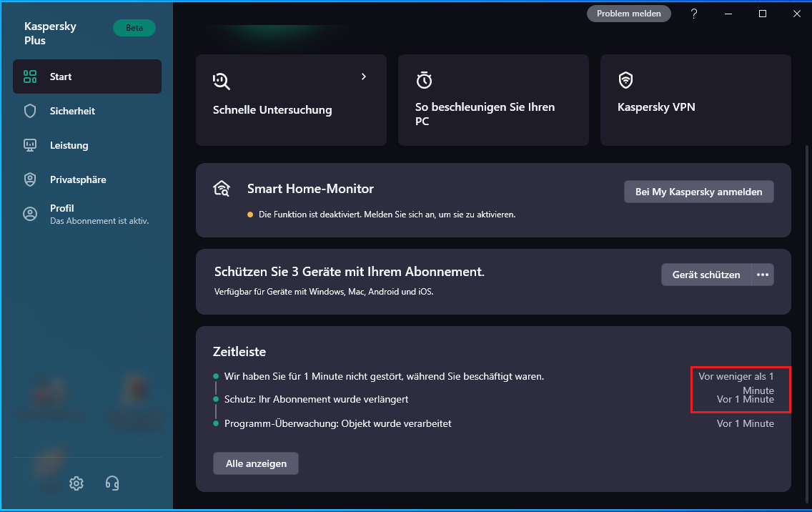Click 'Das Abonnement ist aktiv.' text
The height and width of the screenshot is (512, 812).
[x=99, y=221]
